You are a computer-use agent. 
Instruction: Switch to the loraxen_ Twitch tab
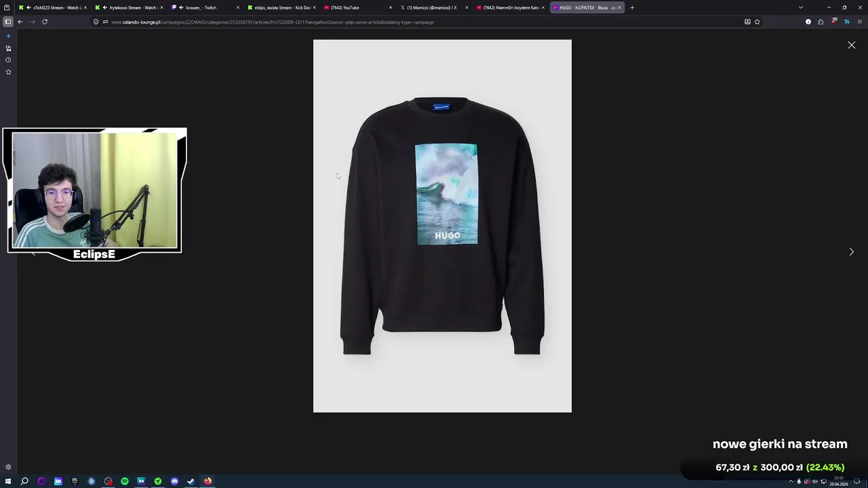205,7
